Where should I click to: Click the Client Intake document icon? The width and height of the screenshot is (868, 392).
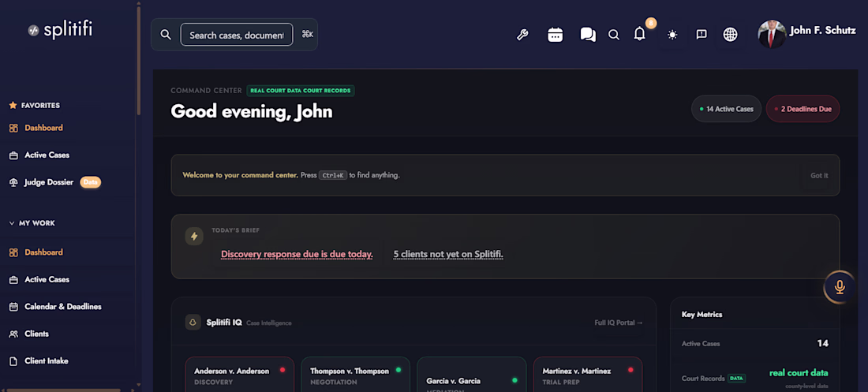(14, 361)
